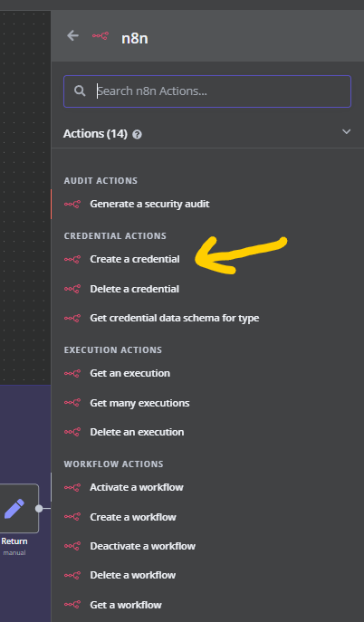The image size is (364, 622).
Task: Click the help question mark beside Actions (14)
Action: (x=138, y=135)
